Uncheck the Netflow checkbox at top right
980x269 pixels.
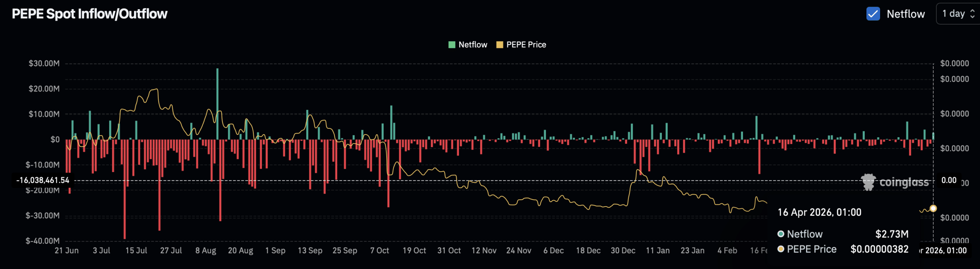(873, 14)
